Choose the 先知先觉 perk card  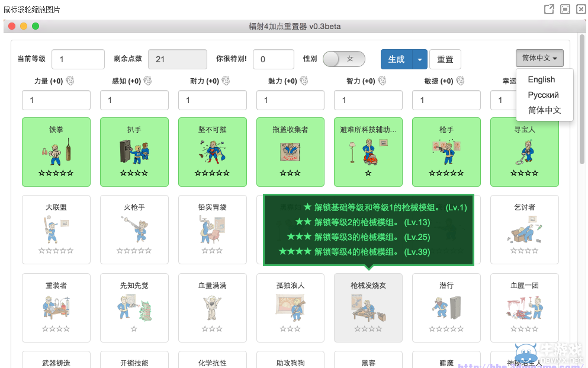(x=134, y=308)
